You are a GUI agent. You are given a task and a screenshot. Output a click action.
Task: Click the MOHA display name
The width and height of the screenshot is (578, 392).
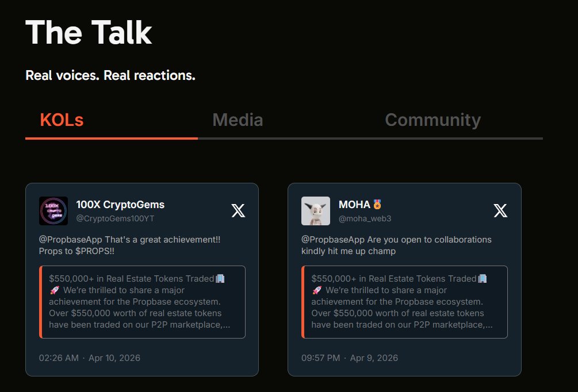click(354, 205)
